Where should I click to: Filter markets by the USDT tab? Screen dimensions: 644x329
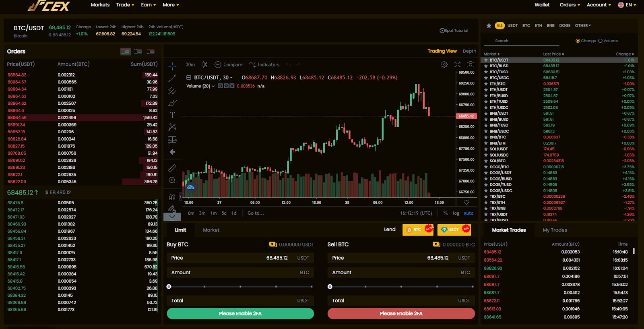coord(512,25)
